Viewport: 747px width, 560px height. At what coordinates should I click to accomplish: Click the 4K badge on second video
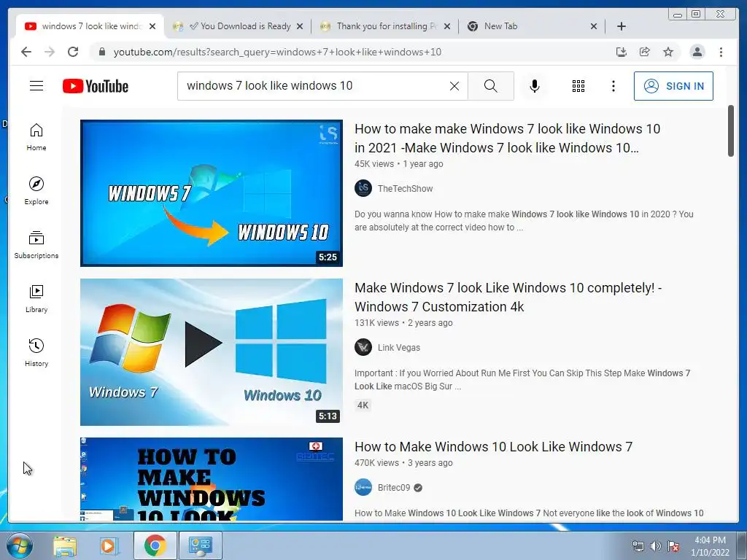[363, 405]
